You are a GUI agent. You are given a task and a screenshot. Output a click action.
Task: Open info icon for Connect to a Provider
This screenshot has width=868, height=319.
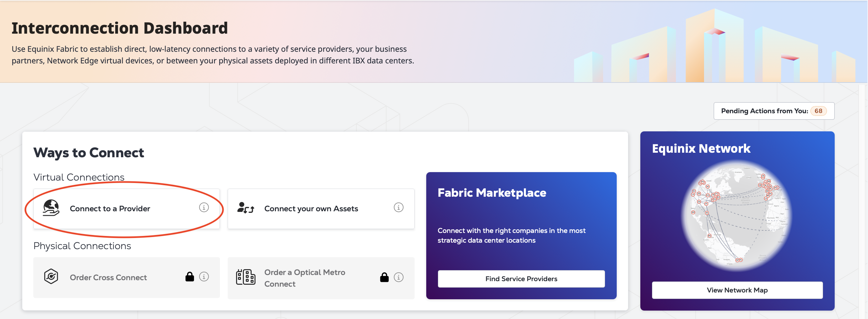pyautogui.click(x=204, y=207)
